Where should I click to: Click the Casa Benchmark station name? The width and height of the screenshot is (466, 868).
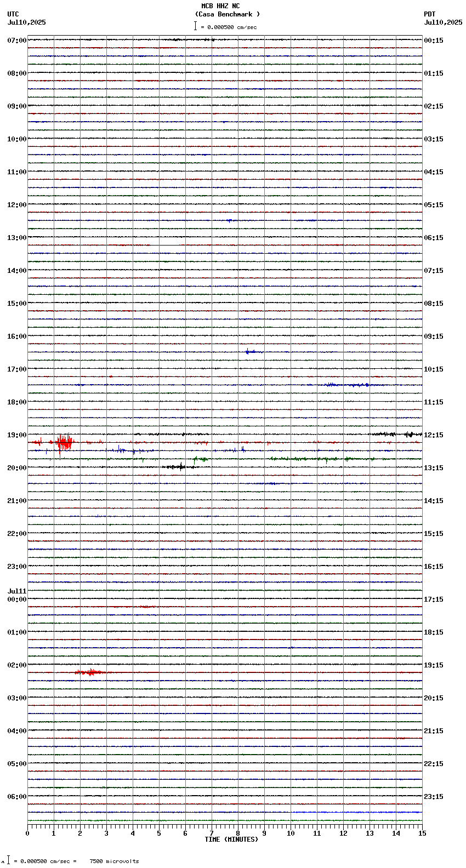(227, 14)
